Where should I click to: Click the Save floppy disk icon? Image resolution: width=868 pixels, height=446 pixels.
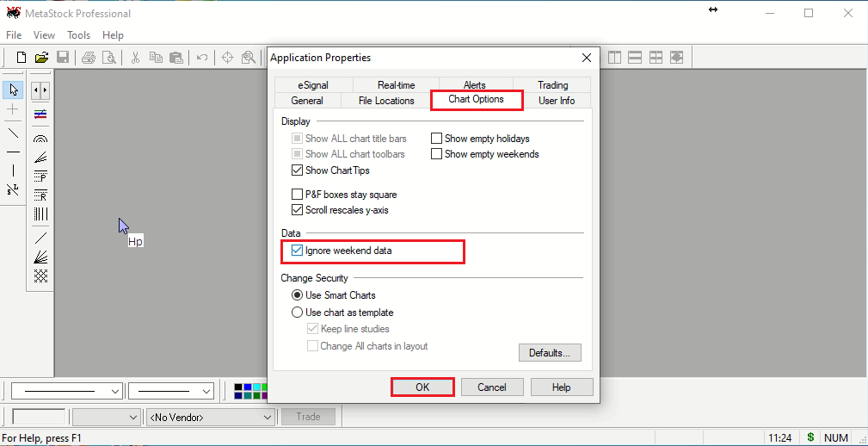(x=63, y=57)
